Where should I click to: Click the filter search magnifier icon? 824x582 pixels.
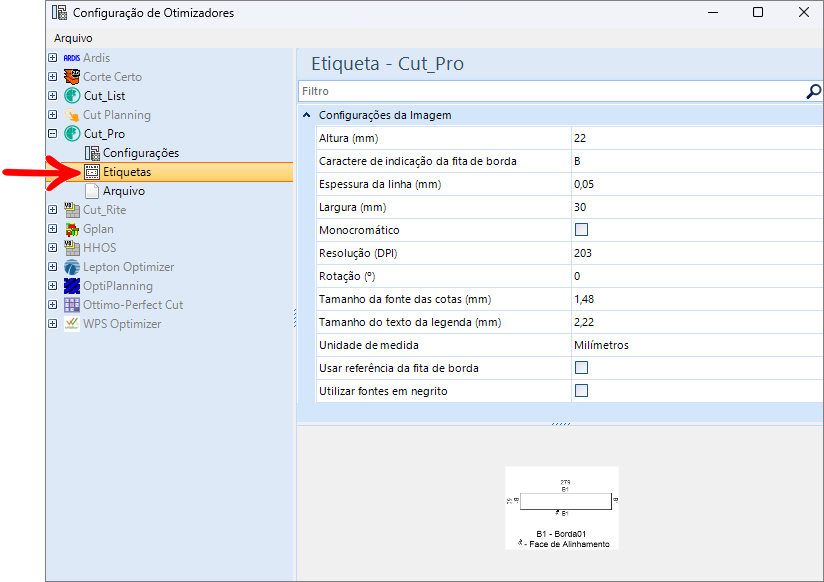[x=813, y=91]
